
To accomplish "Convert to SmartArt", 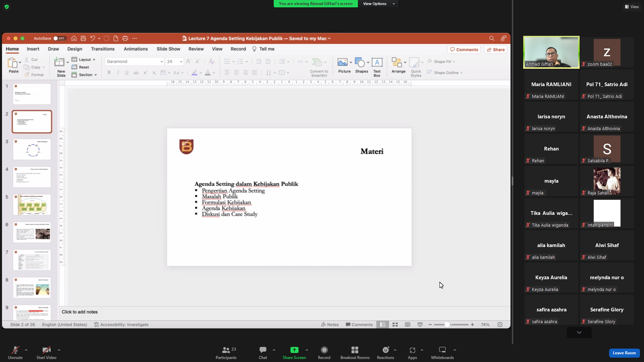I will (319, 67).
